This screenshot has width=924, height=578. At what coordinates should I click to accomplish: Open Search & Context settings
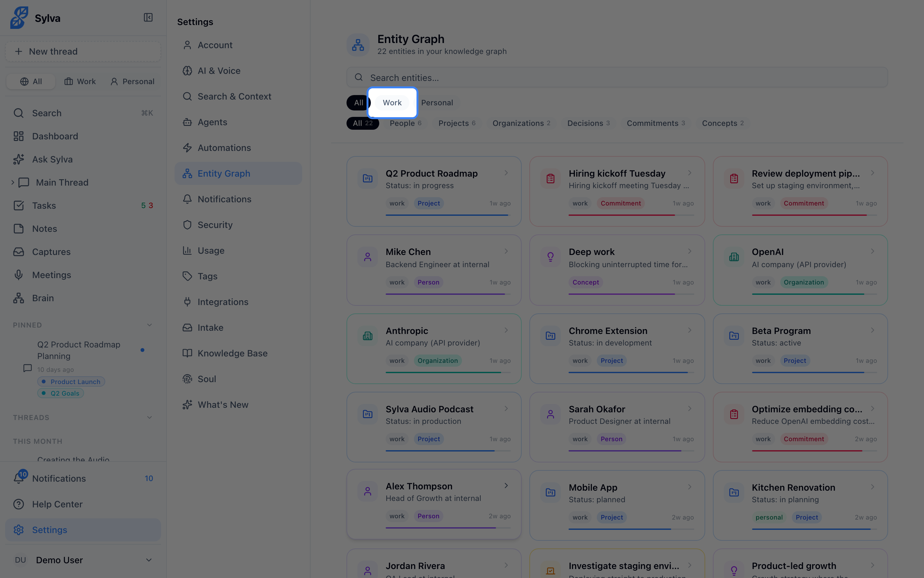click(x=238, y=96)
